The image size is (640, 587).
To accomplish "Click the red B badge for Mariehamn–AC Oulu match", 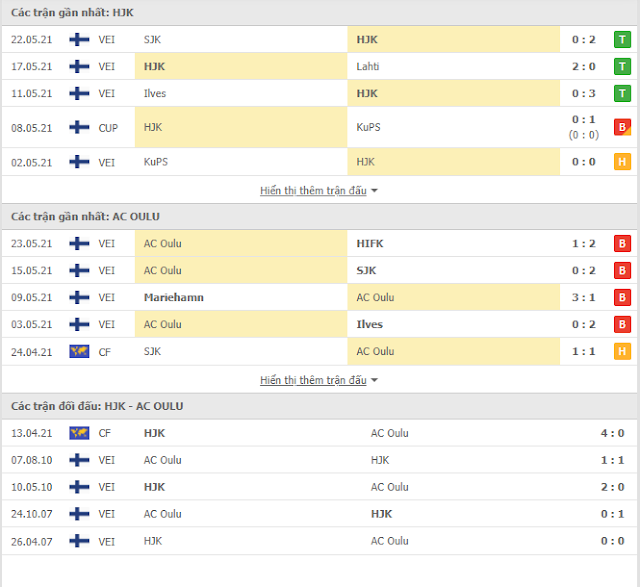I will 622,298.
